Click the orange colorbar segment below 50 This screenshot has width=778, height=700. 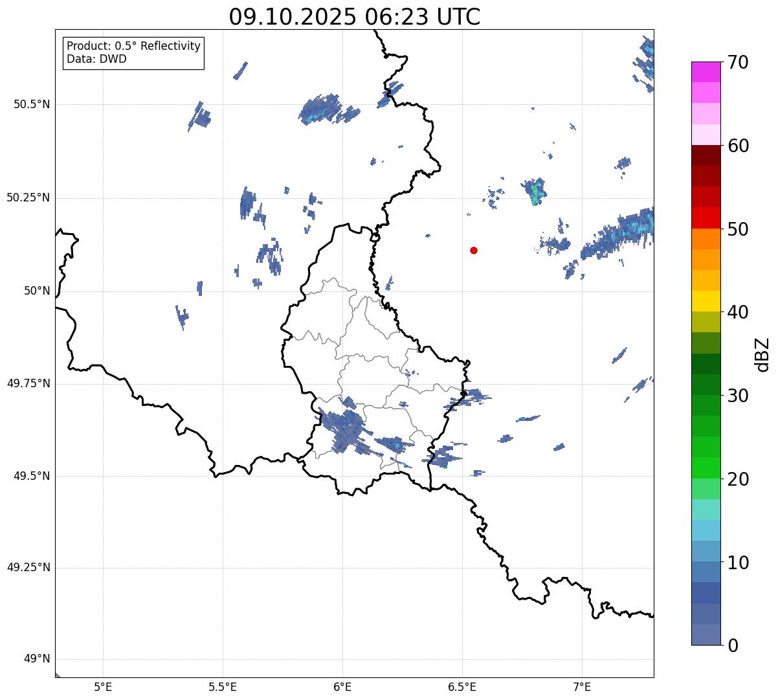[x=706, y=239]
